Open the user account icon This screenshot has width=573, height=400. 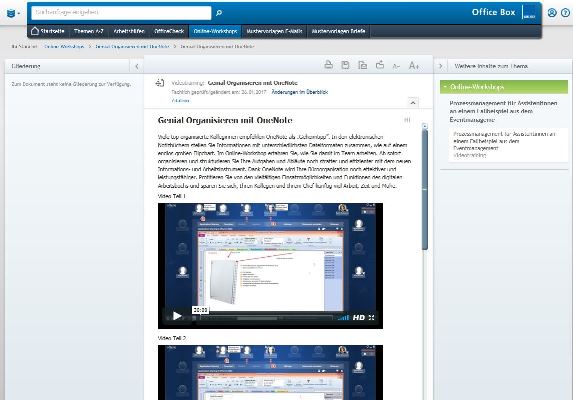(x=552, y=13)
